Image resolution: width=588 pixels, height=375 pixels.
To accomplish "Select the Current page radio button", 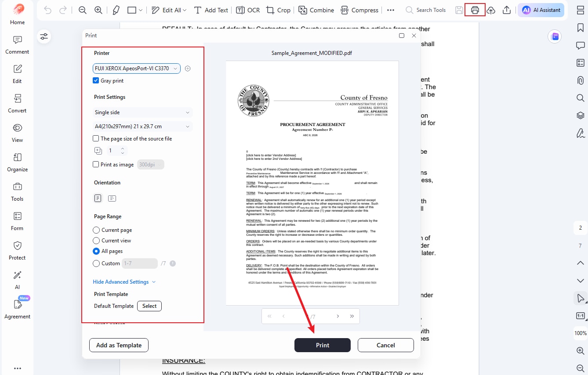I will click(x=96, y=230).
